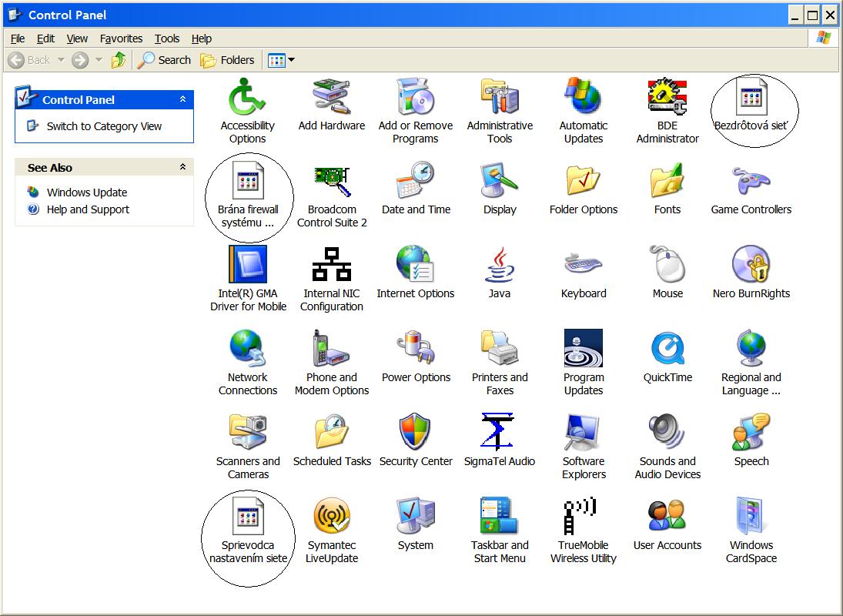Open QuickTime settings
Image resolution: width=843 pixels, height=616 pixels.
click(667, 350)
